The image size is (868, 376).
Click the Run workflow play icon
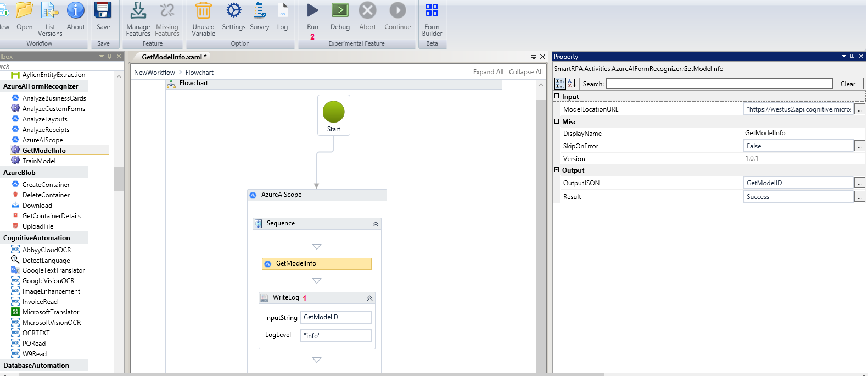(312, 11)
